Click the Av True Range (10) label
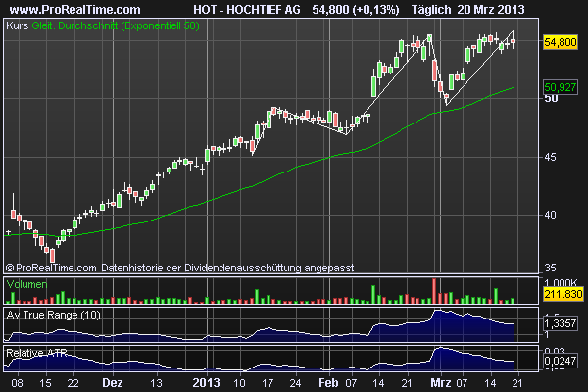The width and height of the screenshot is (588, 392). [53, 315]
